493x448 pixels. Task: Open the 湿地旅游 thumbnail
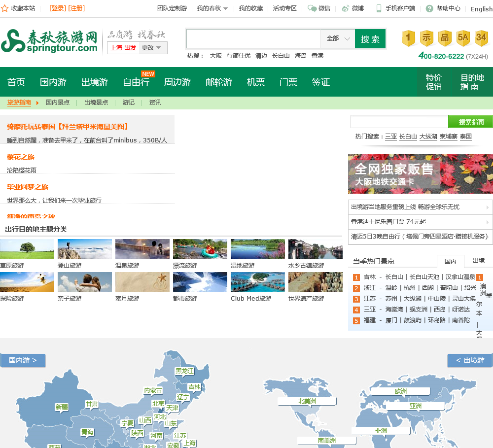[258, 249]
